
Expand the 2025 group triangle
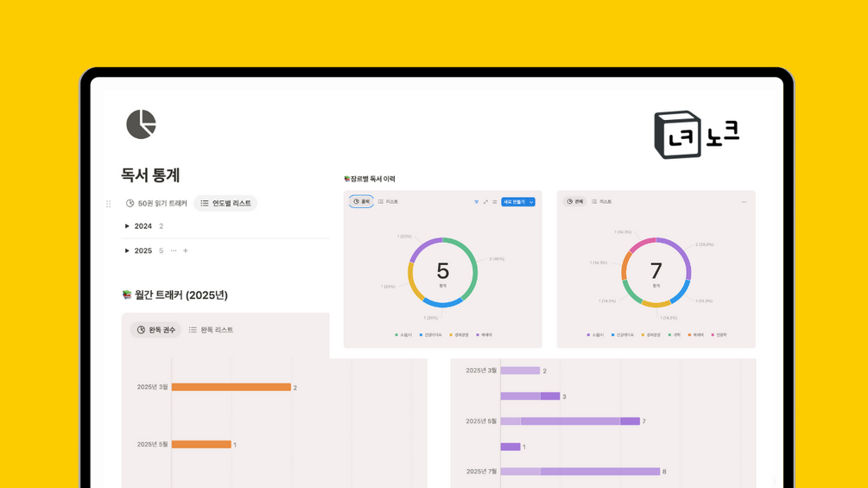point(127,250)
